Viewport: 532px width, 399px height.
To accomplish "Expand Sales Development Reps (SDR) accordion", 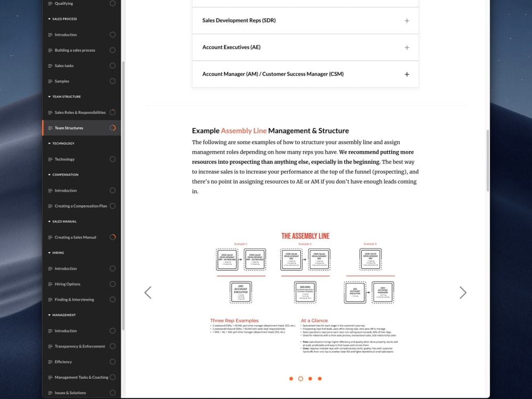I will coord(305,21).
